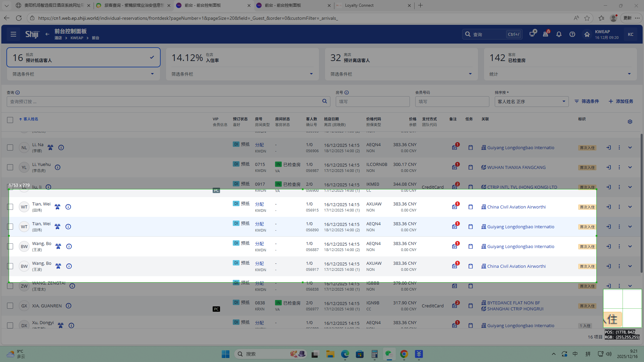Viewport: 644px width, 362px height.
Task: Open remarks icon for XIA, GUANREN row
Action: tap(454, 306)
